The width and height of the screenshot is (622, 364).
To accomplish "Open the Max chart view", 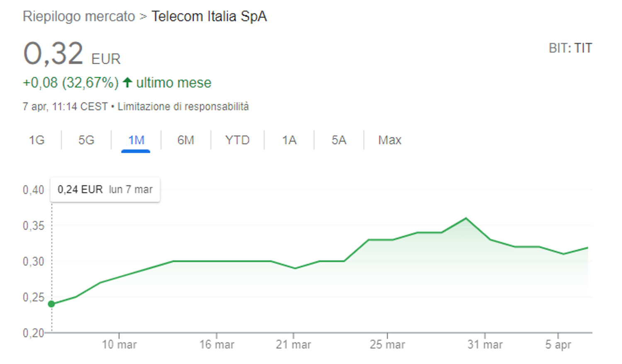I will (389, 140).
